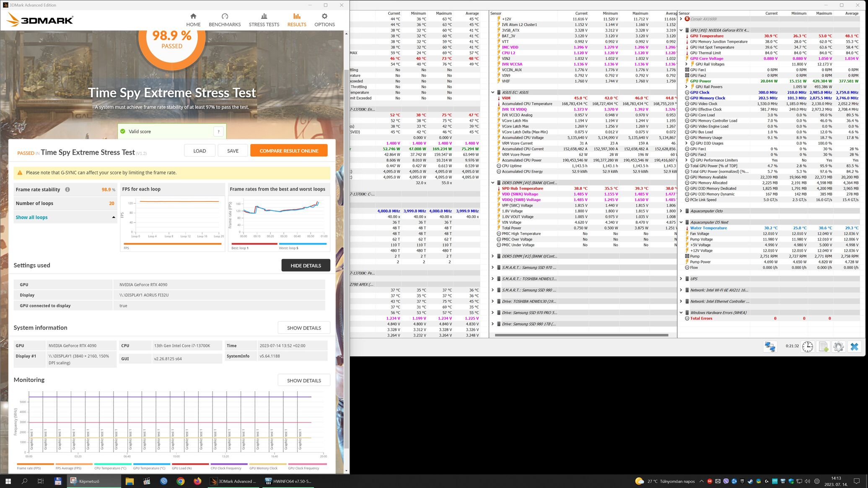Open taskbar Search magnifier
This screenshot has height=488, width=868.
click(x=24, y=481)
